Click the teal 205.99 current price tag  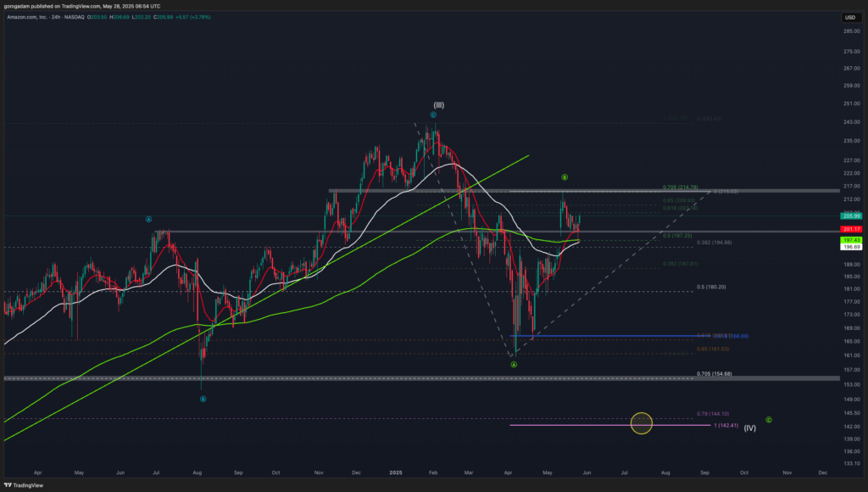pos(850,216)
